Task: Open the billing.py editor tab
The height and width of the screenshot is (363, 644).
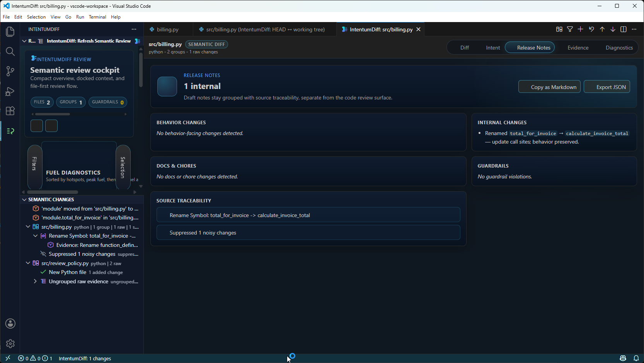Action: click(x=167, y=29)
